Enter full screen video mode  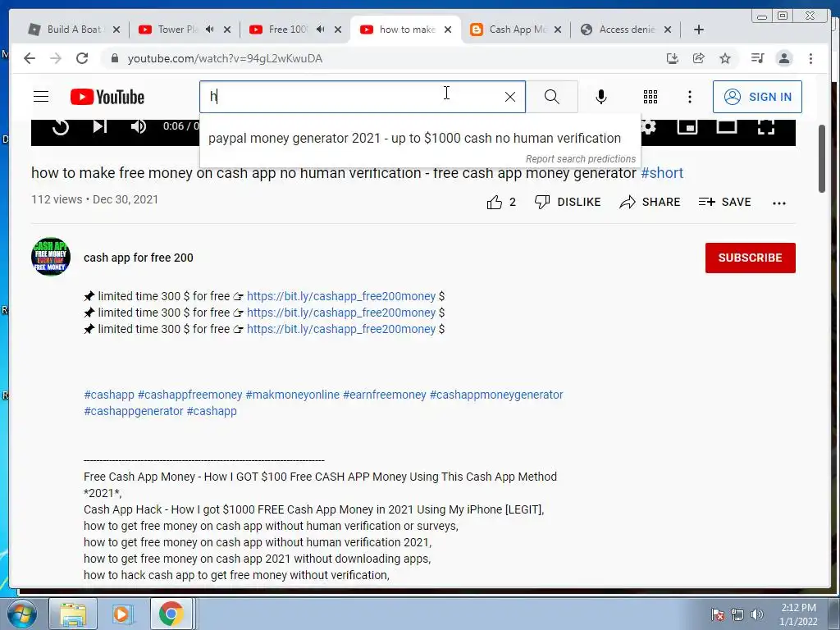(x=766, y=126)
